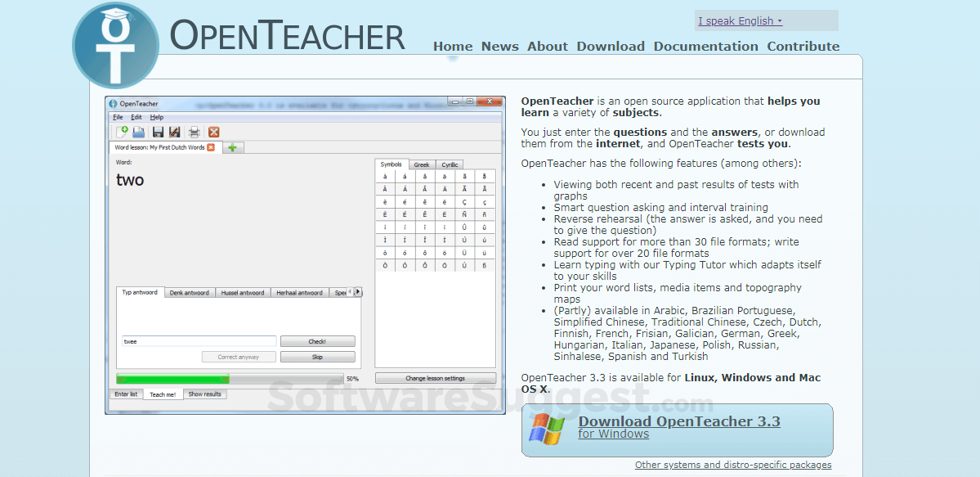
Task: Open the Print dialog via the printer icon
Action: 194,132
